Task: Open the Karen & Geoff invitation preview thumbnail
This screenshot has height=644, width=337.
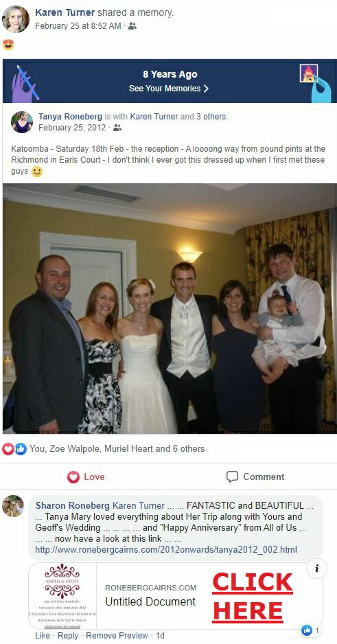Action: click(x=62, y=595)
